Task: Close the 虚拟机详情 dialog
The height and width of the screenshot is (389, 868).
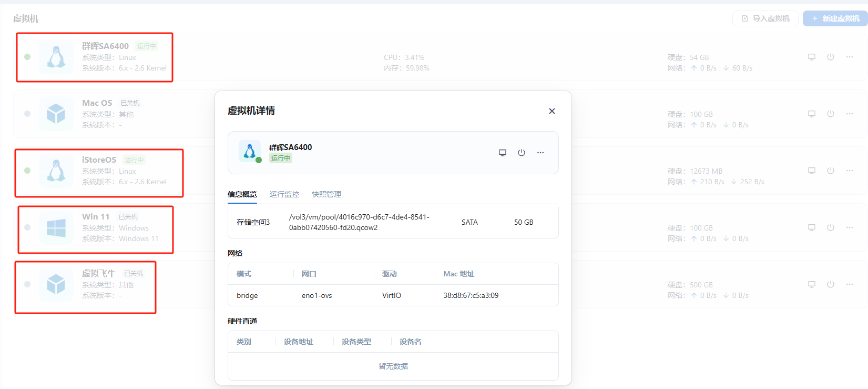Action: [552, 111]
